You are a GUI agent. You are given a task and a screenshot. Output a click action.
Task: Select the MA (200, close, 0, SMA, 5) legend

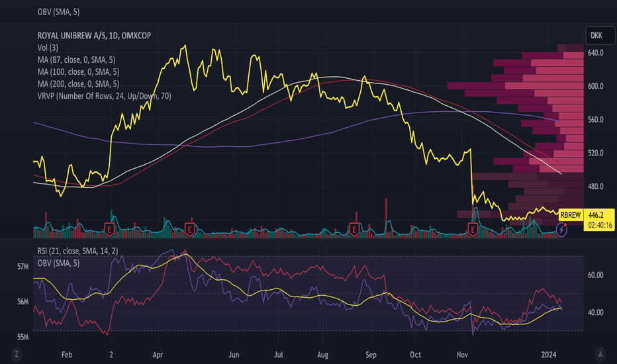pyautogui.click(x=78, y=84)
